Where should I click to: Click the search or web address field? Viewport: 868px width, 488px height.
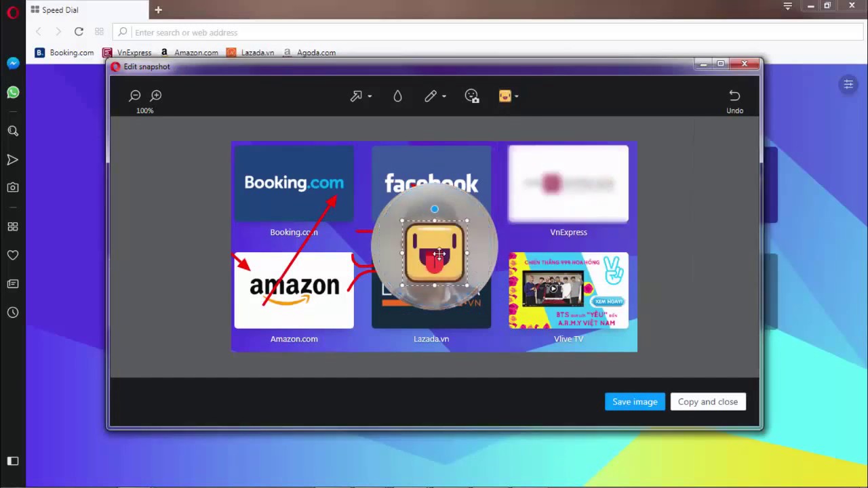point(488,32)
